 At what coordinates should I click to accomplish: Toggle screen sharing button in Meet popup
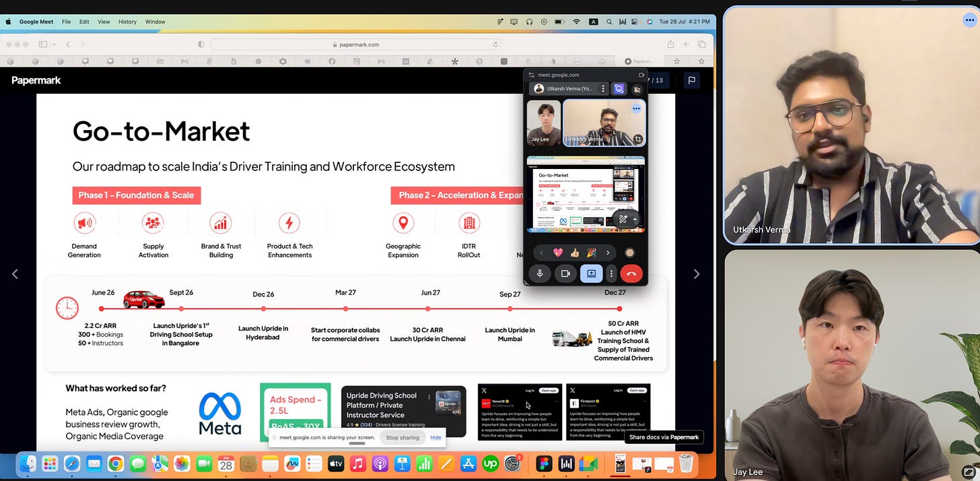(591, 274)
